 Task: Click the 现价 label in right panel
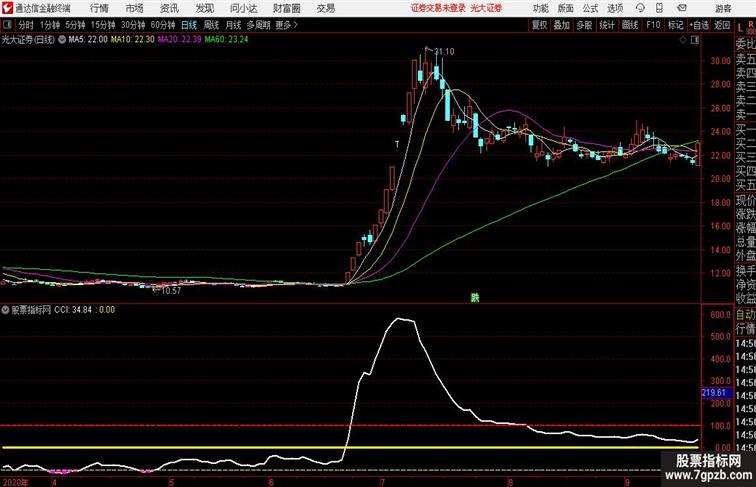click(745, 200)
